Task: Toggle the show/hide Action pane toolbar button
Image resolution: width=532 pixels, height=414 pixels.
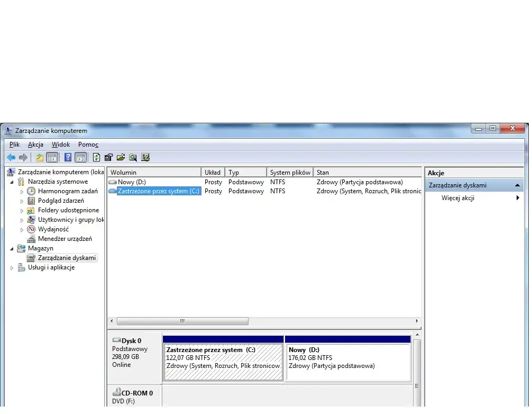Action: point(80,157)
